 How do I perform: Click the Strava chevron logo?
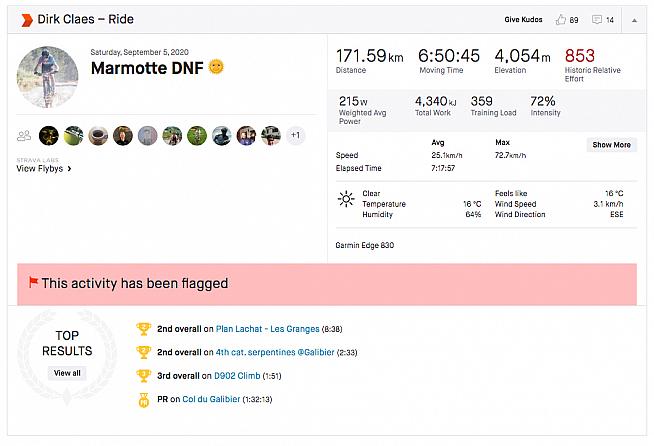pos(24,19)
